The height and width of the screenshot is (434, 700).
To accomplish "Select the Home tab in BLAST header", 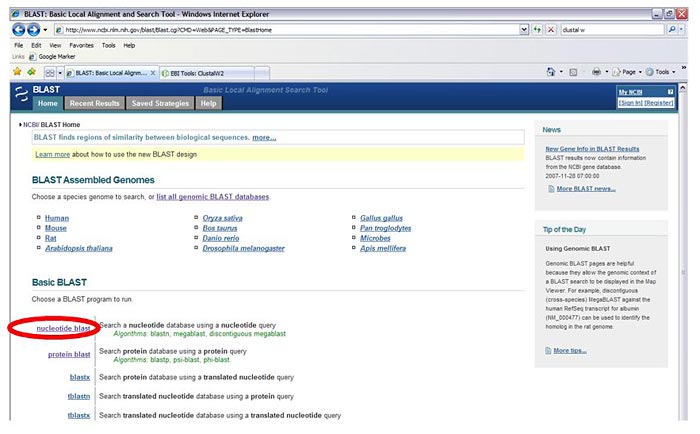I will (47, 104).
